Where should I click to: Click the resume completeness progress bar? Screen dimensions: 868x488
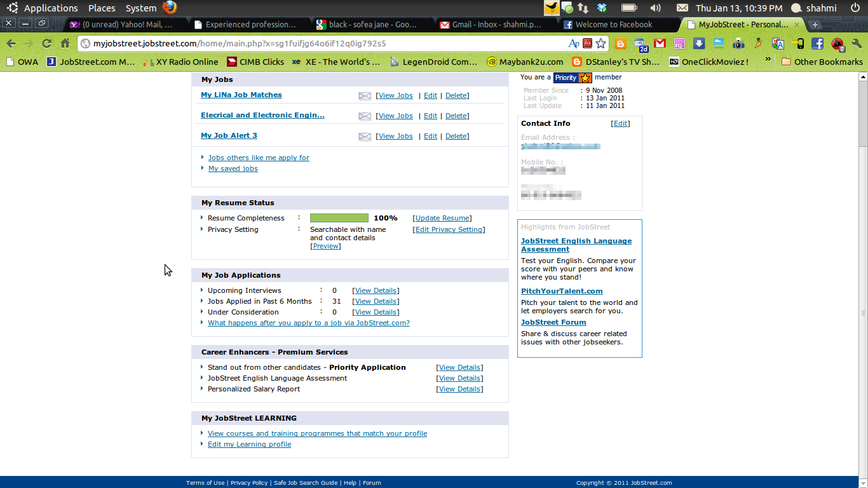click(339, 218)
